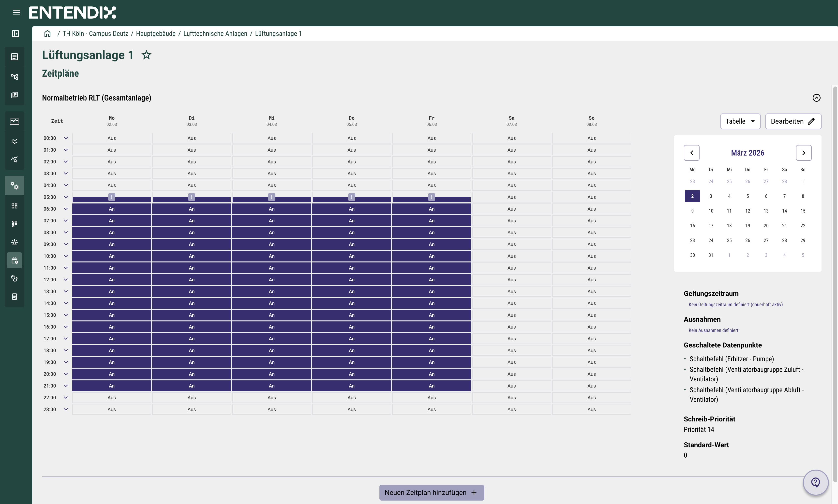Select the gears settings sidebar icon
Screen dimensions: 838x504
(15, 186)
